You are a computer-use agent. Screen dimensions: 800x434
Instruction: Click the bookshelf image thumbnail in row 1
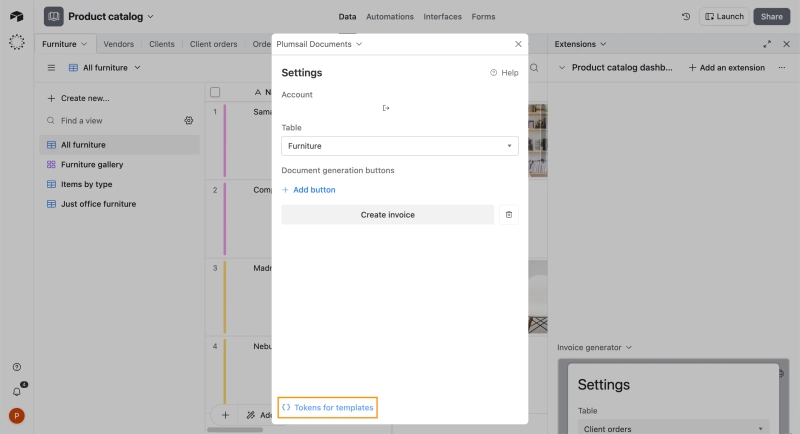point(538,140)
